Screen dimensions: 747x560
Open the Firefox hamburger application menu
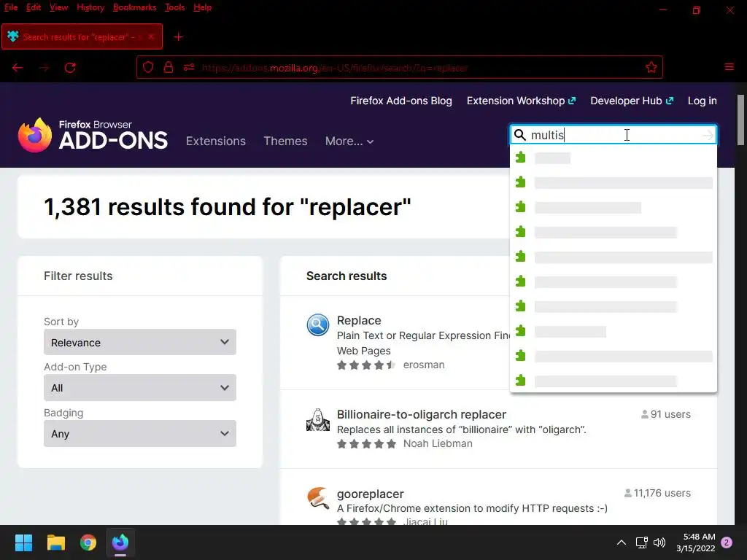coord(729,67)
